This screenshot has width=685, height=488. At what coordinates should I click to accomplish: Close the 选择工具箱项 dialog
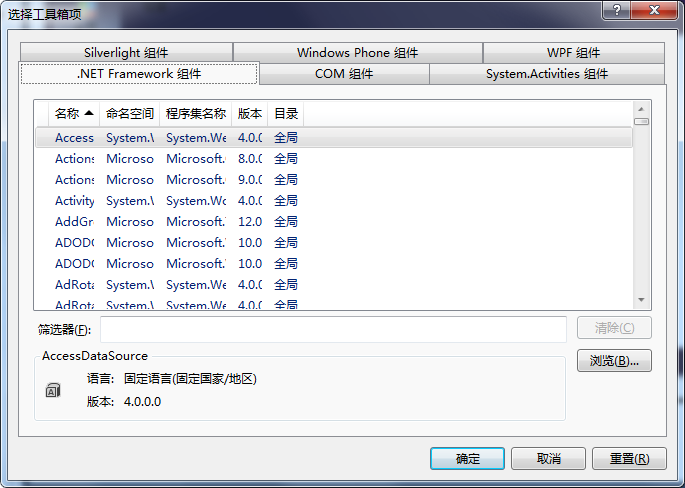[x=654, y=10]
